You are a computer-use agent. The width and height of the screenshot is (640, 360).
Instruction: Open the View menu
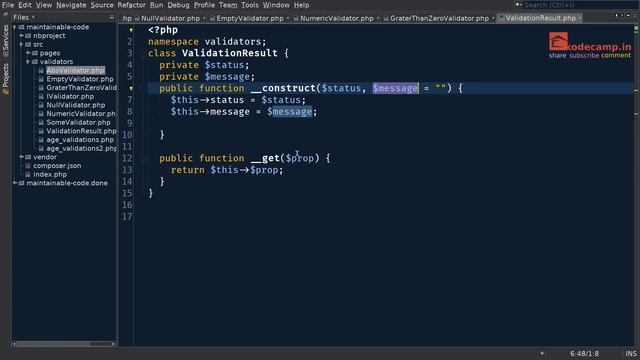pos(44,5)
